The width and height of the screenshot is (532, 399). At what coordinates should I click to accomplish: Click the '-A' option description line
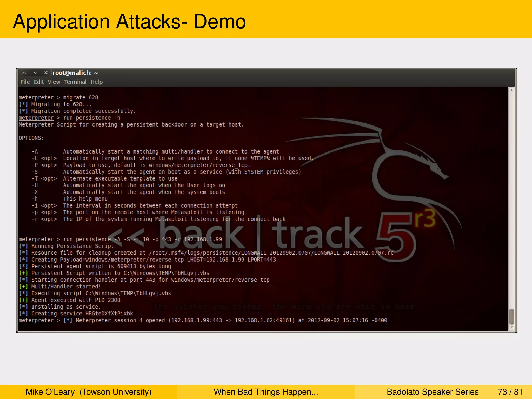[x=155, y=152]
